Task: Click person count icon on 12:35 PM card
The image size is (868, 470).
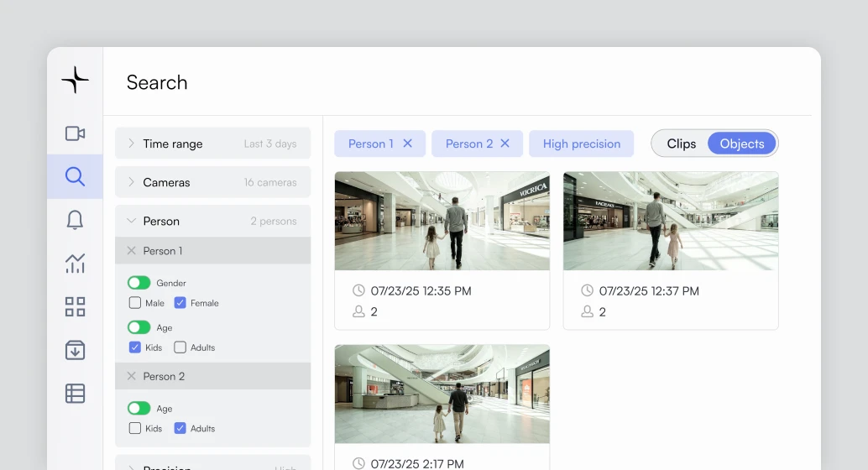Action: 358,311
